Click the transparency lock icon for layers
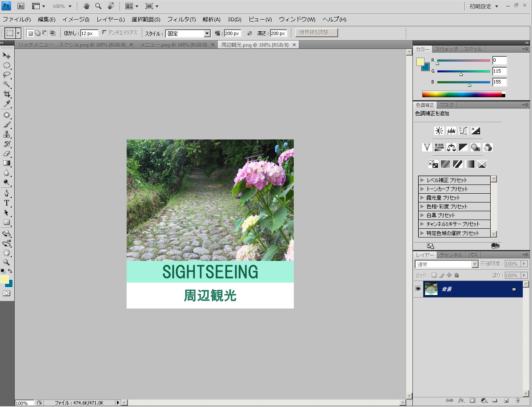The height and width of the screenshot is (407, 532). click(433, 275)
